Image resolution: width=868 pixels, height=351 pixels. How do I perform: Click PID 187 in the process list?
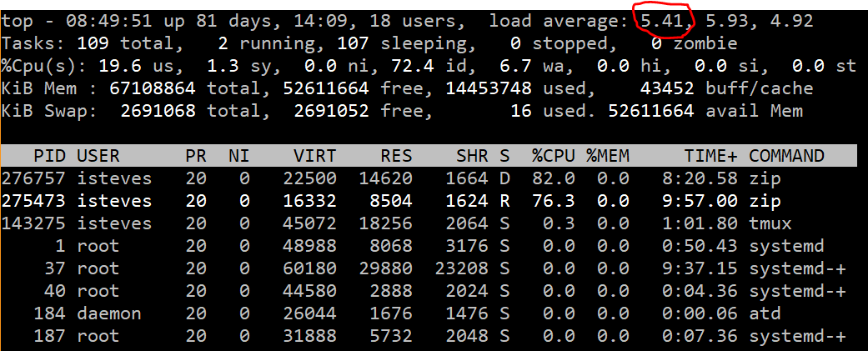coord(50,336)
